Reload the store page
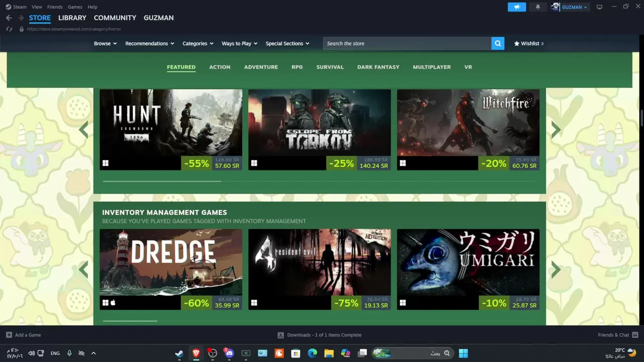644x362 pixels. click(x=9, y=29)
